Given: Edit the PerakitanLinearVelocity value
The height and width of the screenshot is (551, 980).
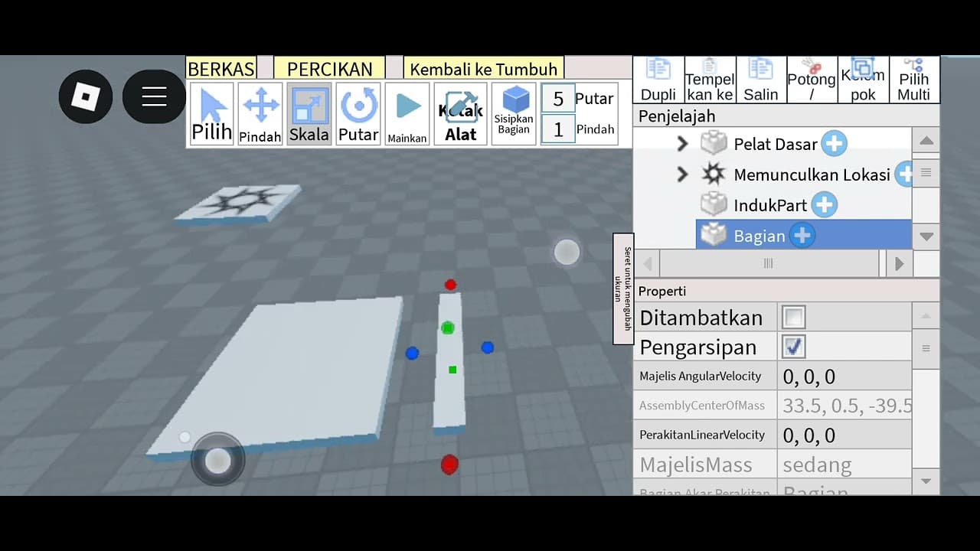Looking at the screenshot, I should pos(844,435).
